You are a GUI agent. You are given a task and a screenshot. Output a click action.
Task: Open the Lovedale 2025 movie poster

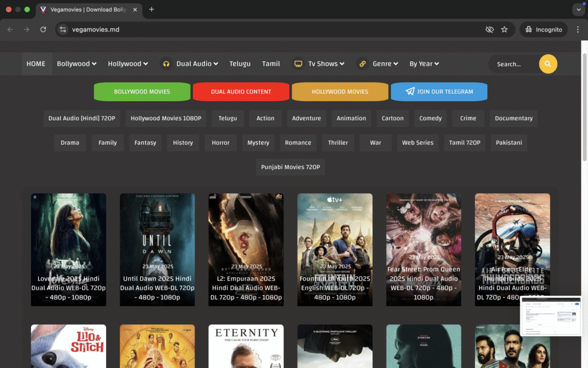(x=69, y=250)
